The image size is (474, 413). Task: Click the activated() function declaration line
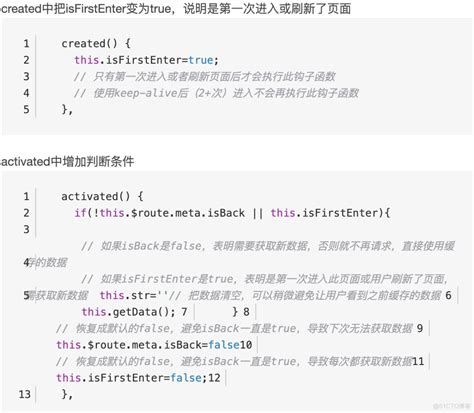tap(102, 196)
